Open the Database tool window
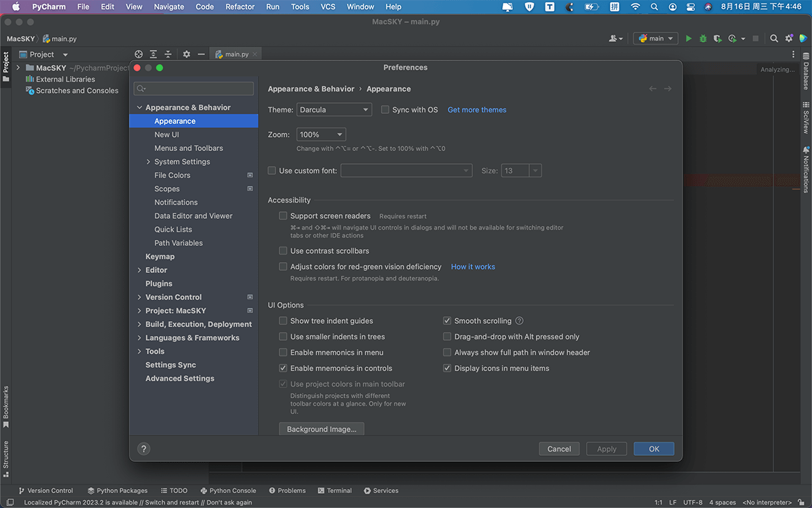 (x=806, y=72)
